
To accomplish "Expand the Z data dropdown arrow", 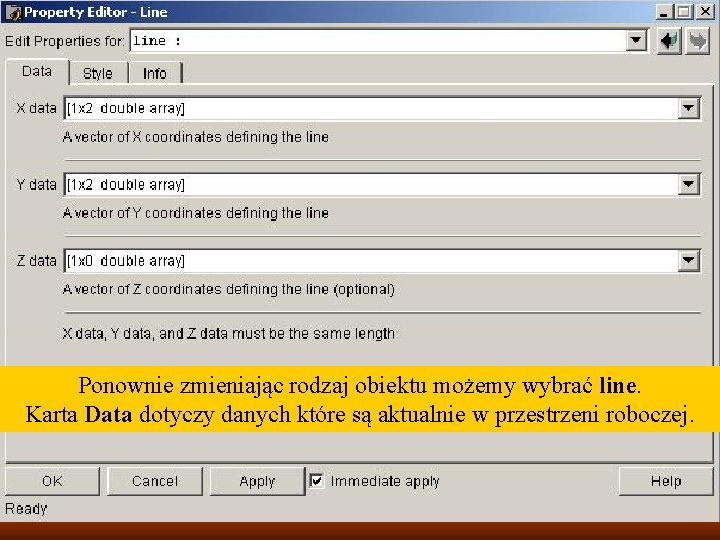I will (x=688, y=261).
